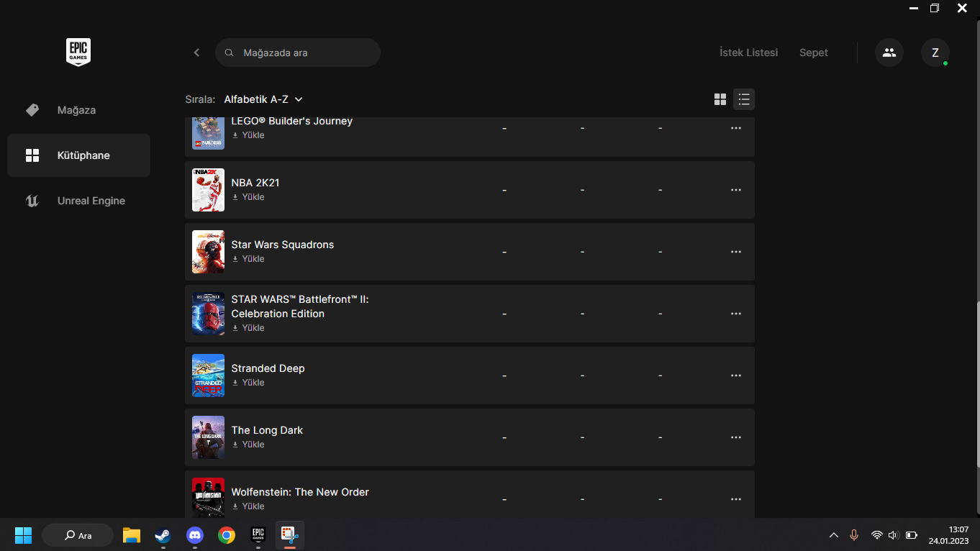Open File Explorer from the taskbar
980x551 pixels.
pyautogui.click(x=131, y=535)
